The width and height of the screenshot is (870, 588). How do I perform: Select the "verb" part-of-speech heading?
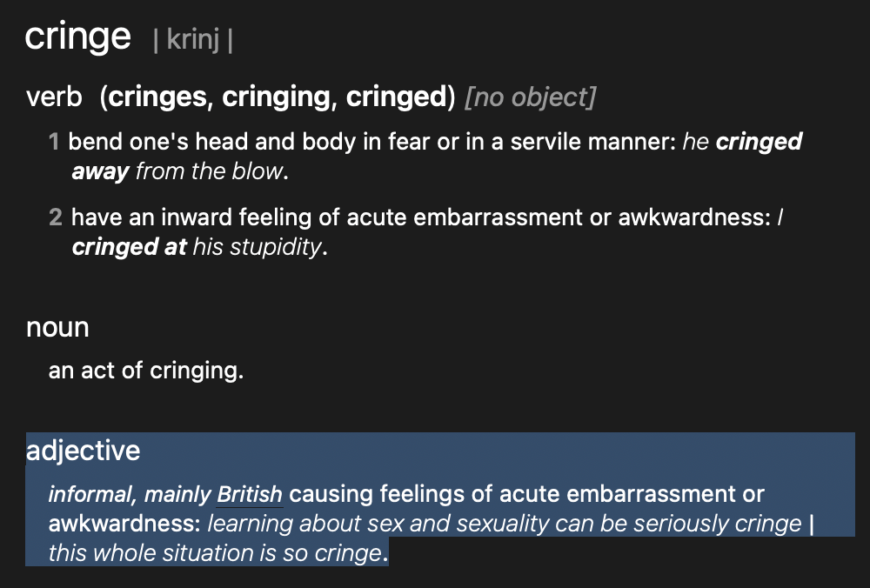[x=54, y=97]
